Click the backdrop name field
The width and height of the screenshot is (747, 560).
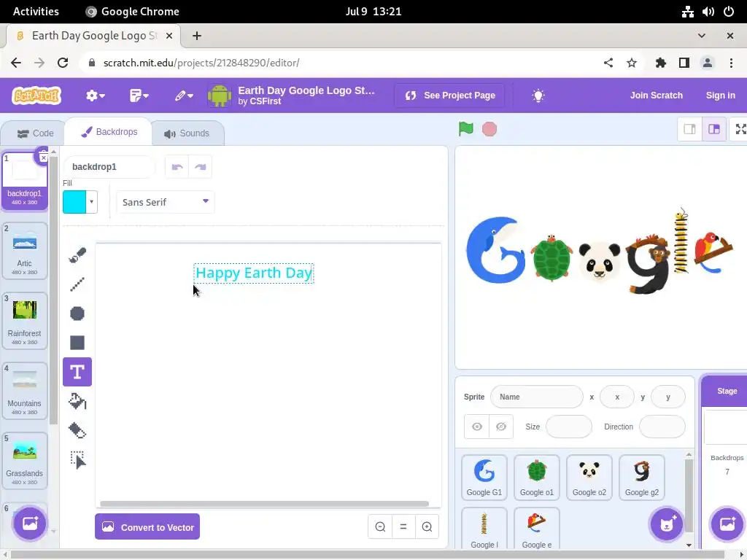109,167
